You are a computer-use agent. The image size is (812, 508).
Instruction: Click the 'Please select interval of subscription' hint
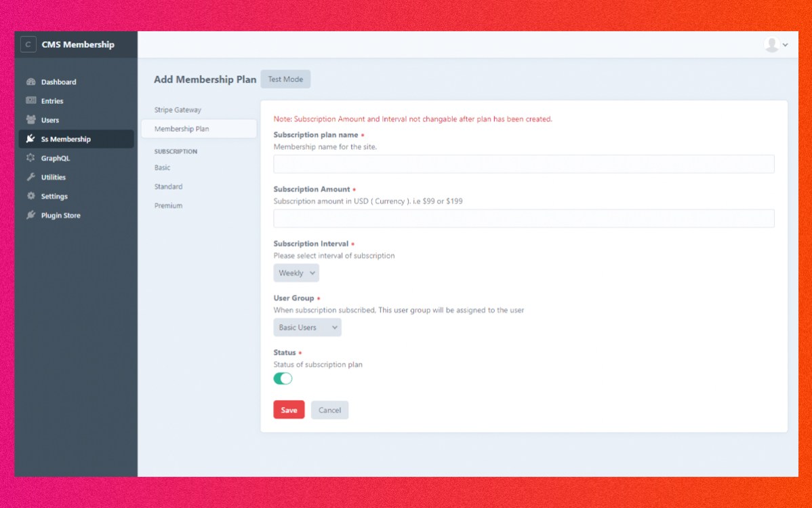coord(334,256)
